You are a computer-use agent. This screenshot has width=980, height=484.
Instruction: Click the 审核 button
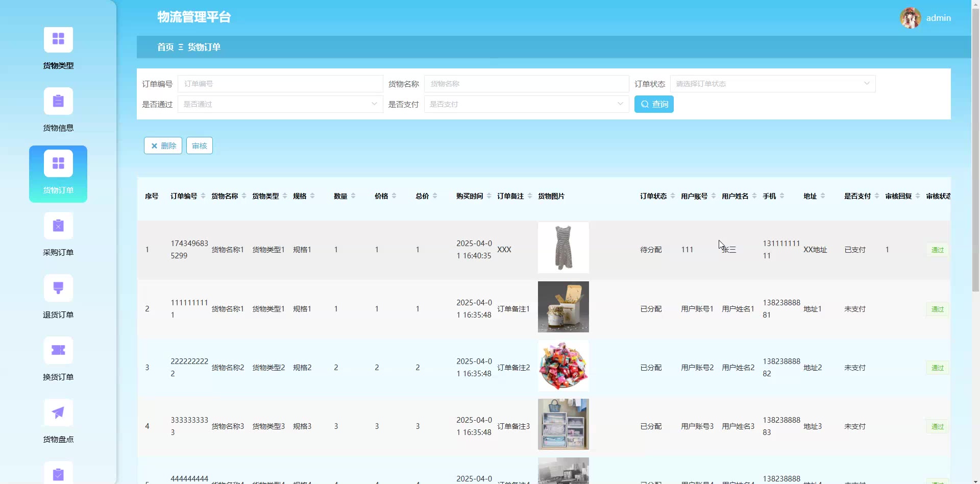(199, 146)
